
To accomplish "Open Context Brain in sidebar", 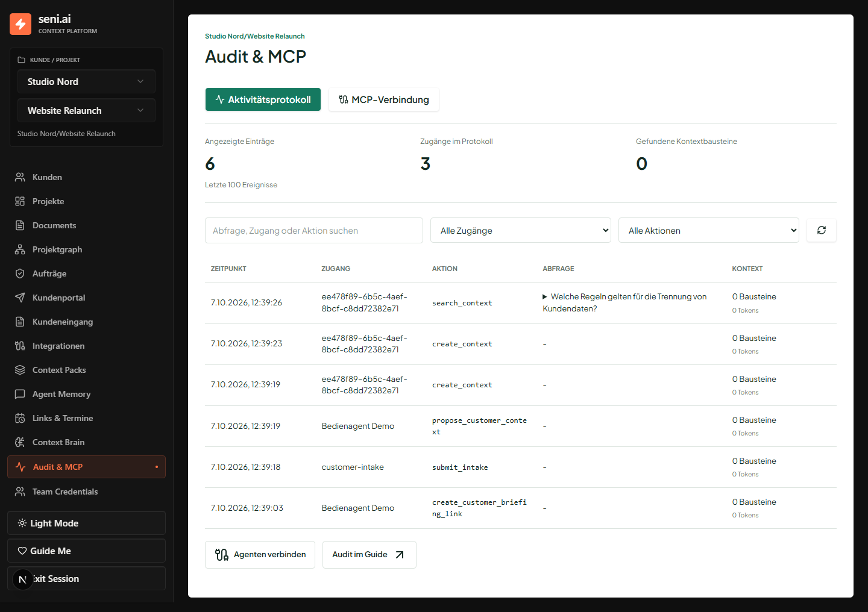I will (x=86, y=442).
